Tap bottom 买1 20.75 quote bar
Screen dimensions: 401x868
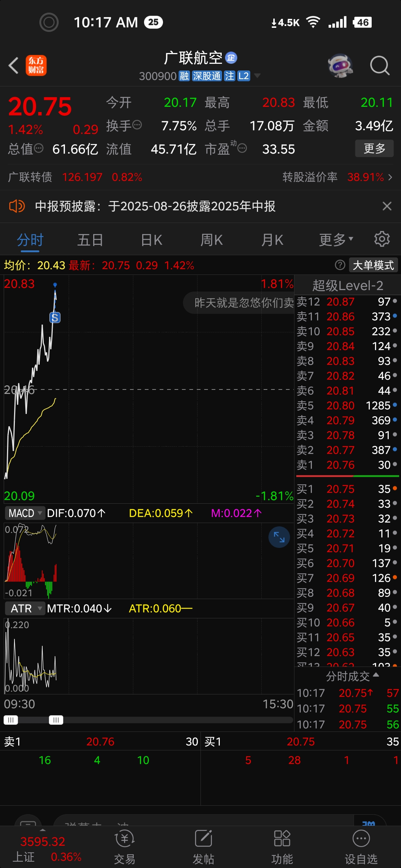[x=301, y=742]
